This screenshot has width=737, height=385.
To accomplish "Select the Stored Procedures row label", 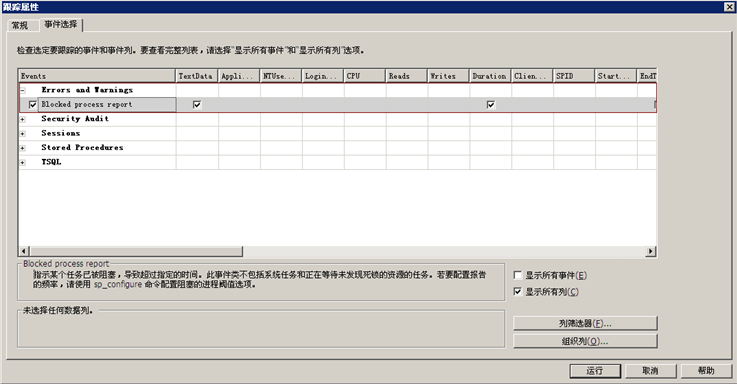I will click(x=82, y=148).
